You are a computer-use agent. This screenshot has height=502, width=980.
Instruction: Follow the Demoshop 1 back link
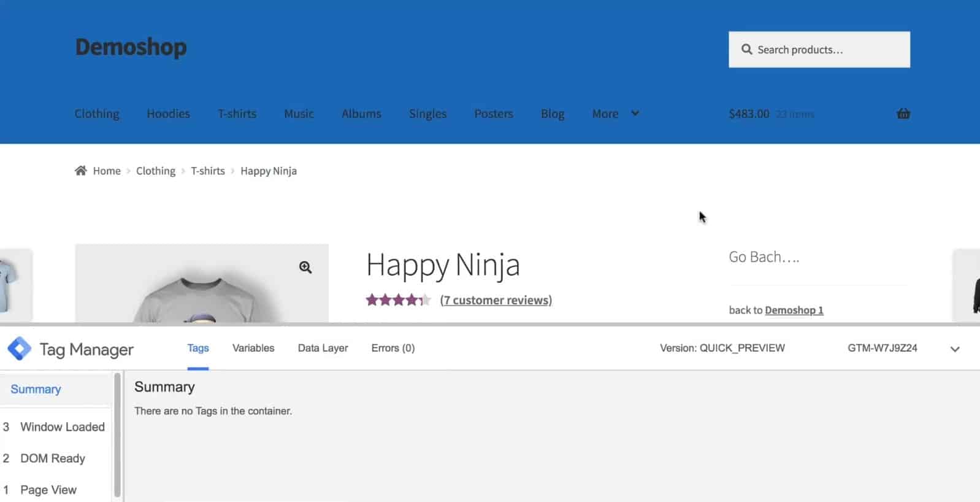[x=794, y=310]
